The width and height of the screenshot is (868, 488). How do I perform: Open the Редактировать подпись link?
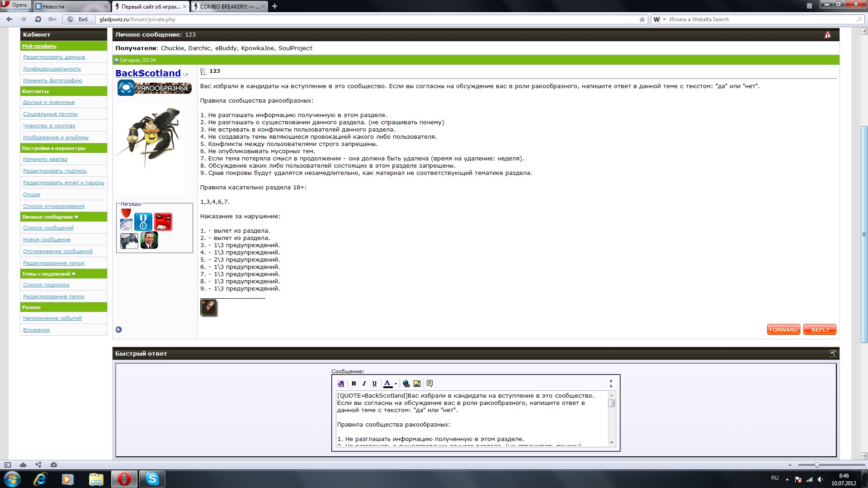point(55,171)
